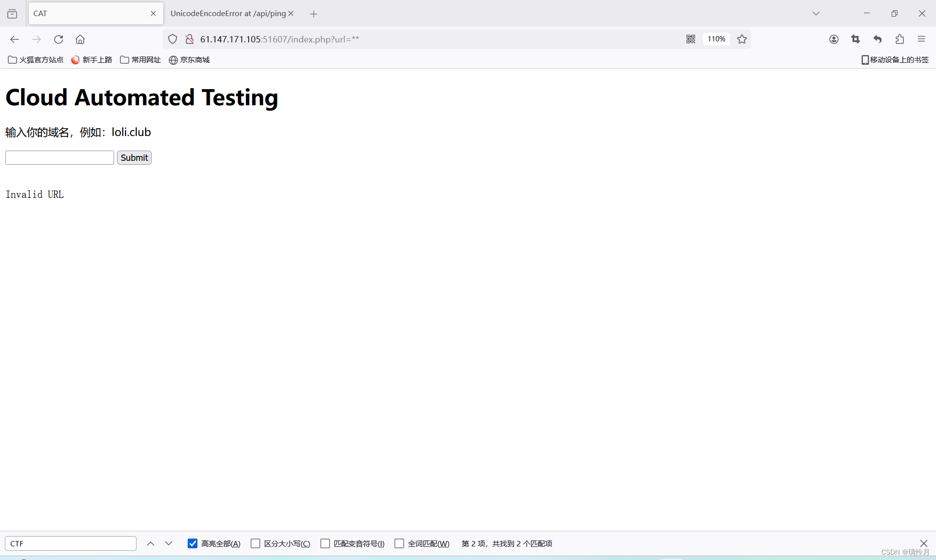Click the screenshot crop icon
This screenshot has width=936, height=560.
pyautogui.click(x=856, y=39)
